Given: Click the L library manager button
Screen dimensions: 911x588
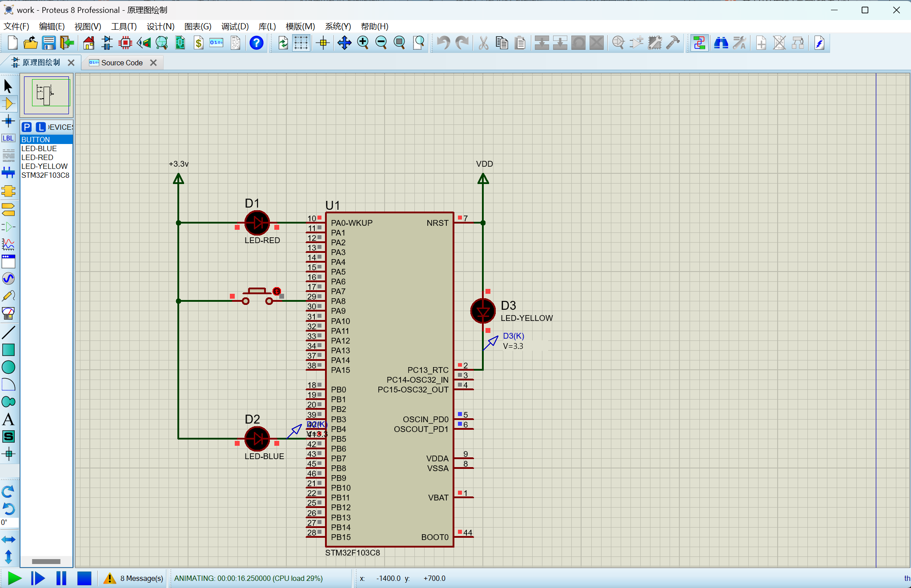Looking at the screenshot, I should [x=41, y=127].
